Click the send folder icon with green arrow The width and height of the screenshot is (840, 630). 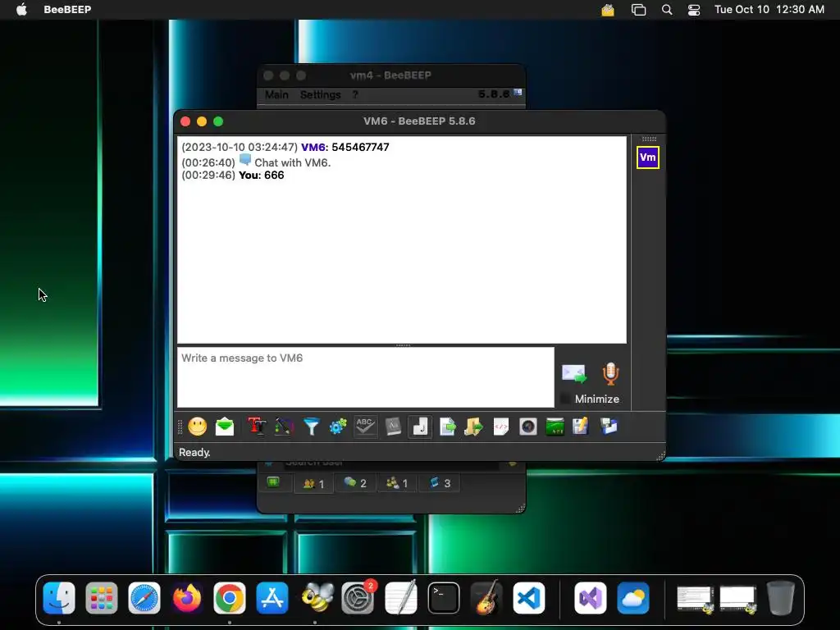point(473,427)
